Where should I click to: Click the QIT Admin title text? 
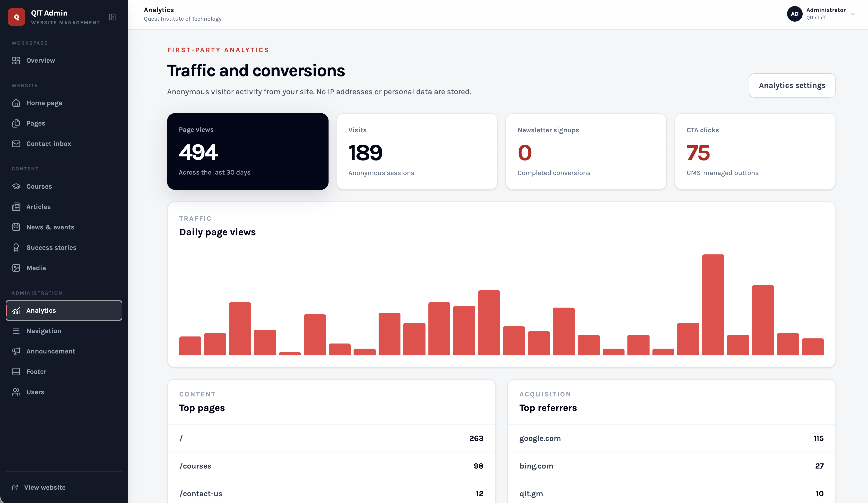(49, 13)
